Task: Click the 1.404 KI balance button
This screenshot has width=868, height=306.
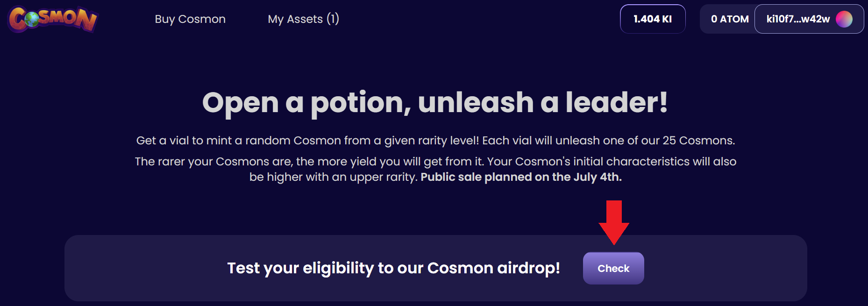Action: [x=652, y=19]
